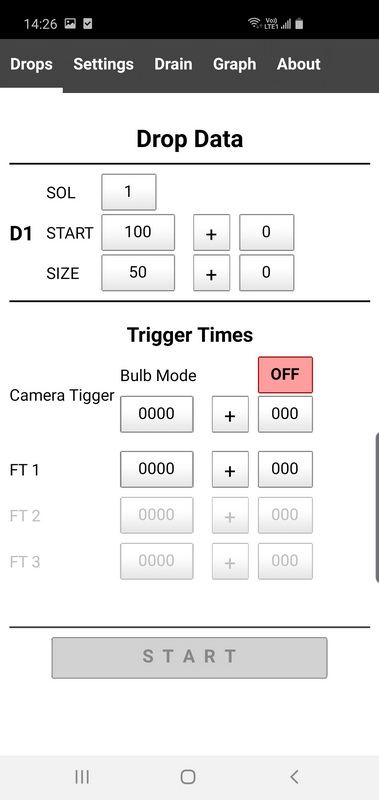Select the D1 START value 100 field
379x800 pixels.
138,233
